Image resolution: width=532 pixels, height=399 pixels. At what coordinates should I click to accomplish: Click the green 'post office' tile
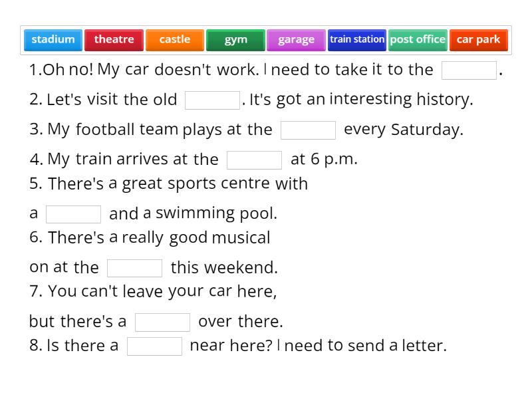click(x=418, y=40)
